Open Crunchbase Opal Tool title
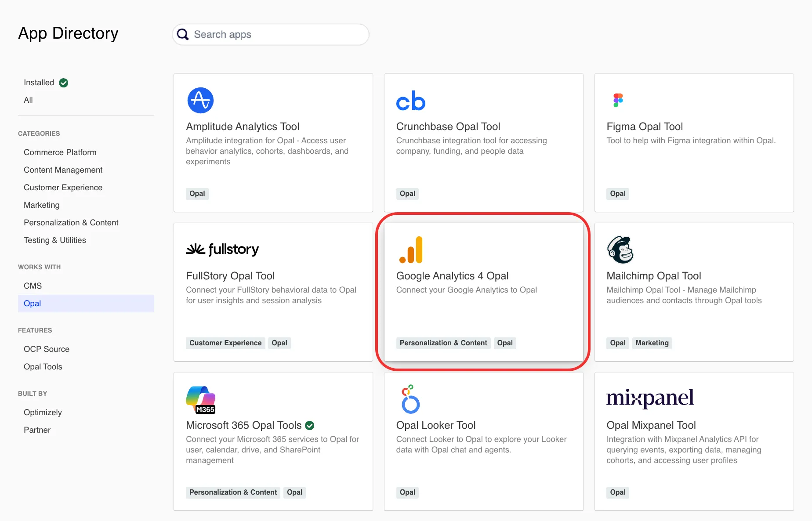 click(448, 127)
